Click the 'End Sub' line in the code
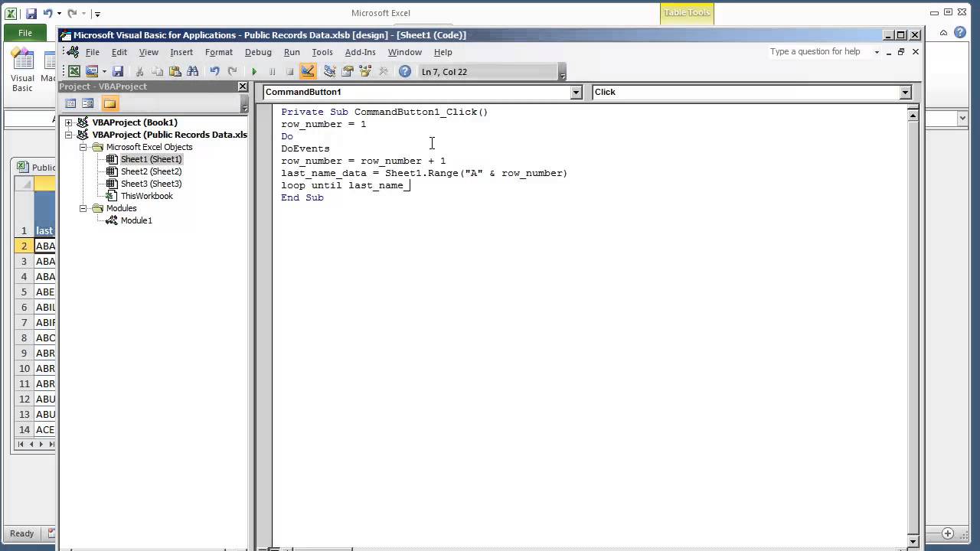Image resolution: width=980 pixels, height=551 pixels. pyautogui.click(x=302, y=197)
